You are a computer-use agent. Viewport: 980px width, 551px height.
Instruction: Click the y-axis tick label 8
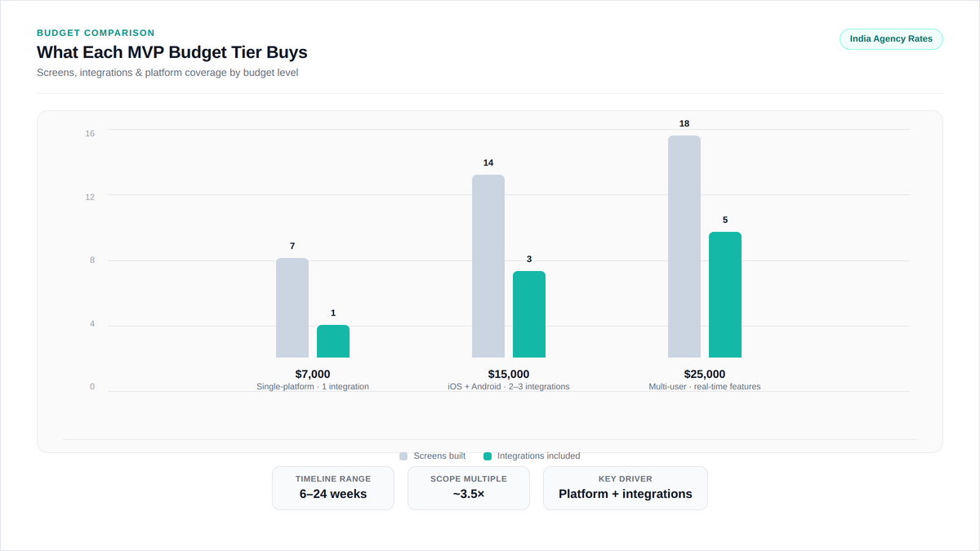click(92, 260)
